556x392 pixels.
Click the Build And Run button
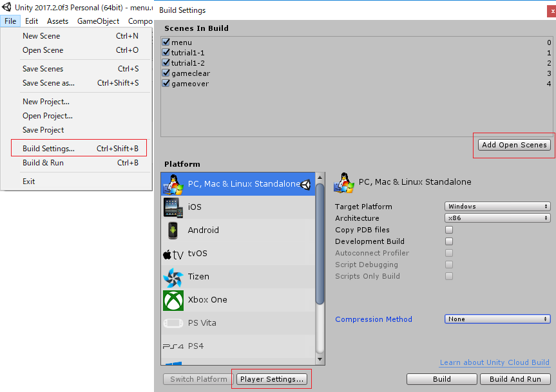point(515,379)
